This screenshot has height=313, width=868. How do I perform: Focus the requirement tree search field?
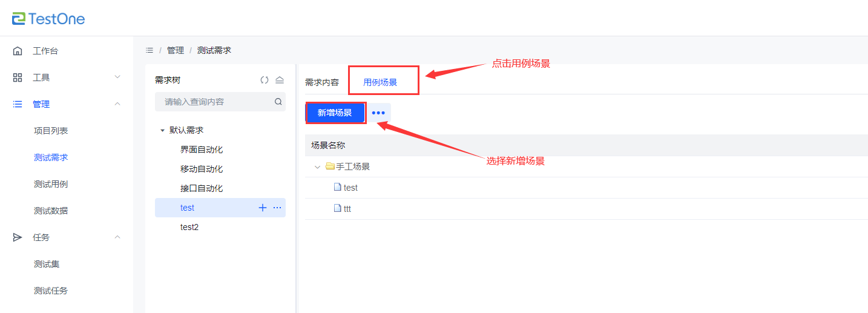point(215,102)
